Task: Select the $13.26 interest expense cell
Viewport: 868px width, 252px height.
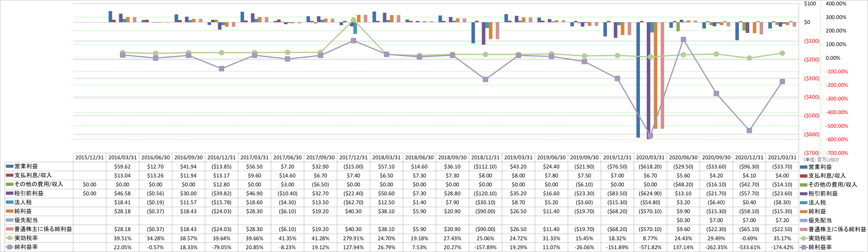Action: point(155,176)
